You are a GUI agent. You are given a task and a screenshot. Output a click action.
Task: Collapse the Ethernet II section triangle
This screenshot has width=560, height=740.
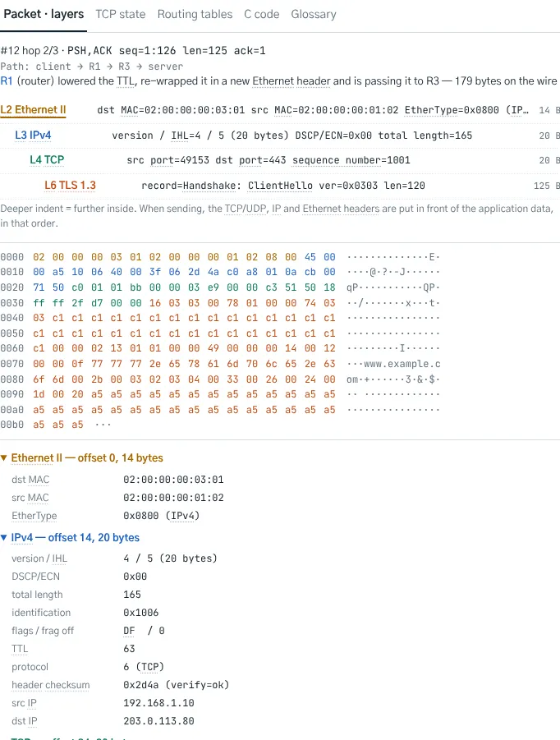[x=4, y=457]
